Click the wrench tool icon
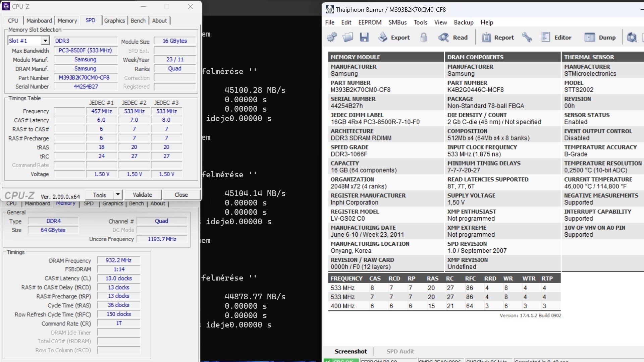Screen dimensions: 644x362 [527, 37]
